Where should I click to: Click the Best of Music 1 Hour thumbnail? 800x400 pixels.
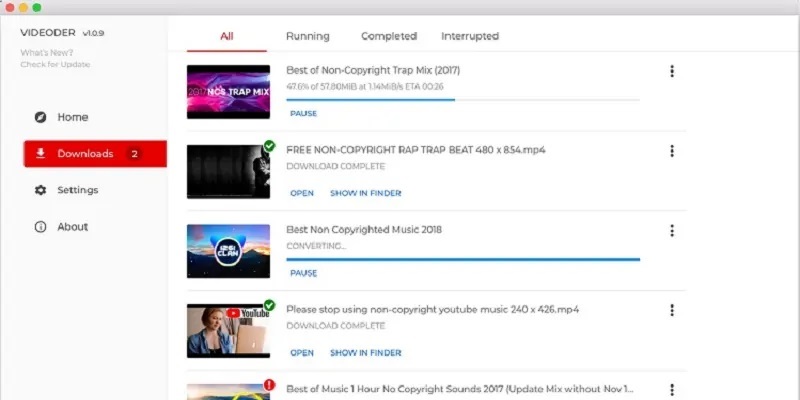pos(228,392)
